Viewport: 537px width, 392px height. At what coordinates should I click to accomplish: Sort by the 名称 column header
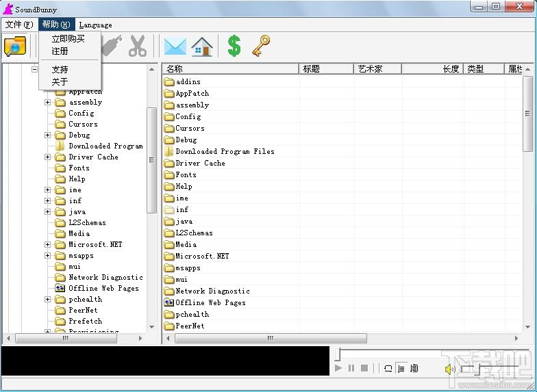230,68
